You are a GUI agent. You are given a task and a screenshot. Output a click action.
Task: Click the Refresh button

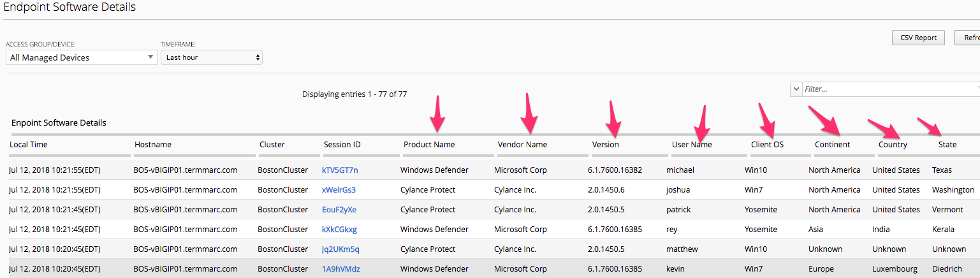[x=967, y=38]
